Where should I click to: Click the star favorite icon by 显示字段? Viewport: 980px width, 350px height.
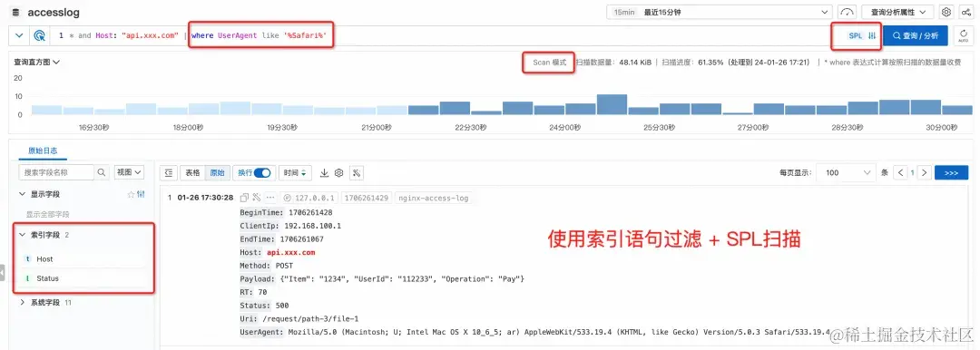(x=131, y=194)
